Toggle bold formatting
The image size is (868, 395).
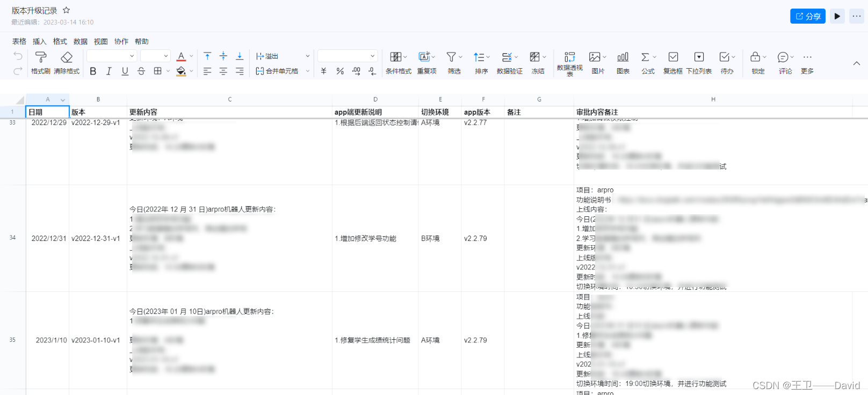pos(93,71)
